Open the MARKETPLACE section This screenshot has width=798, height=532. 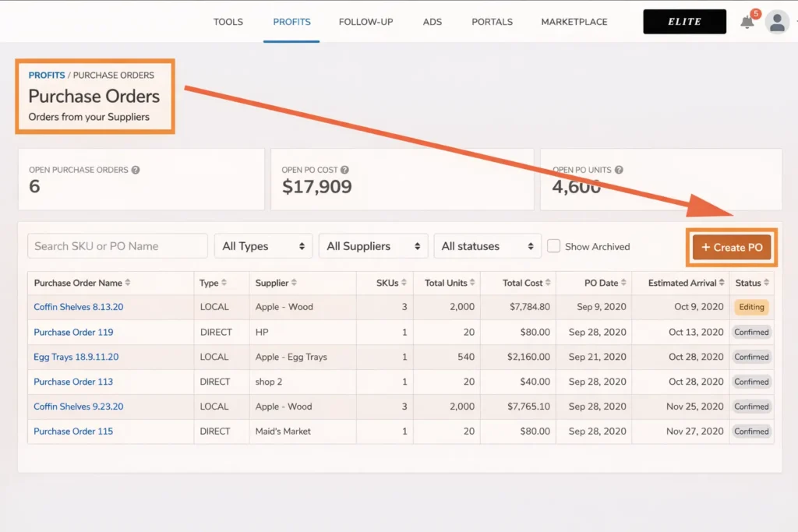(574, 22)
